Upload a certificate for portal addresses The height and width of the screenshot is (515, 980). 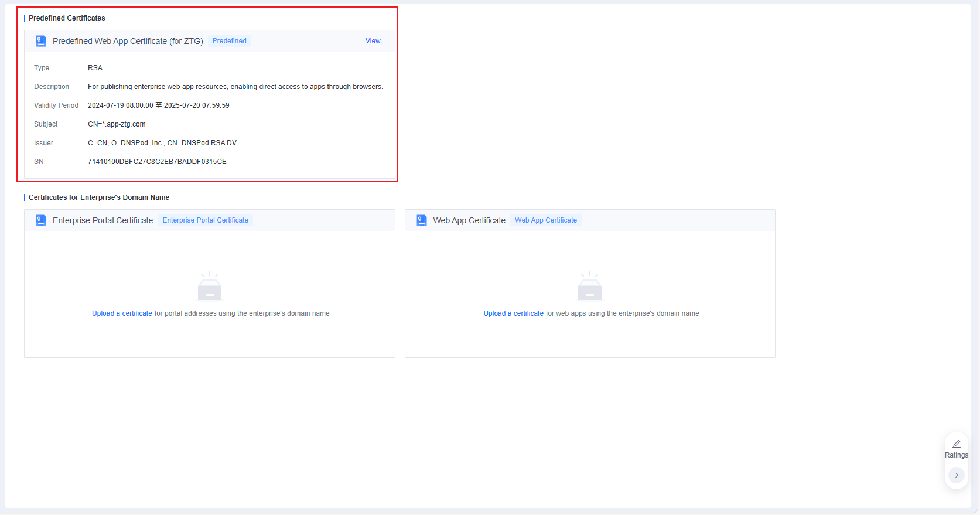click(x=122, y=313)
